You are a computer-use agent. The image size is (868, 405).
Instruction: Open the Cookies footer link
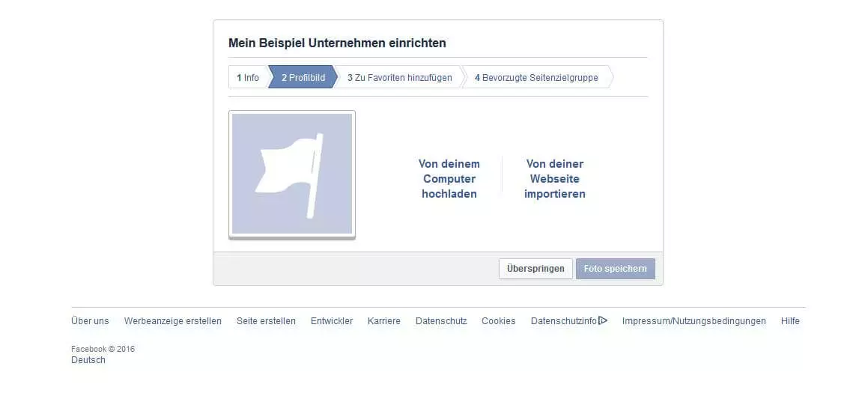pos(498,321)
